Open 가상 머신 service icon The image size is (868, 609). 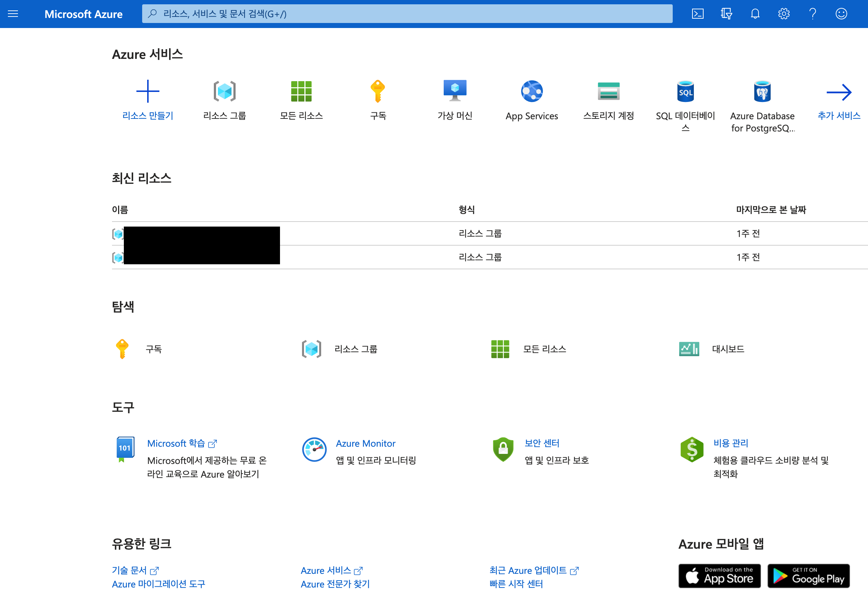click(455, 91)
